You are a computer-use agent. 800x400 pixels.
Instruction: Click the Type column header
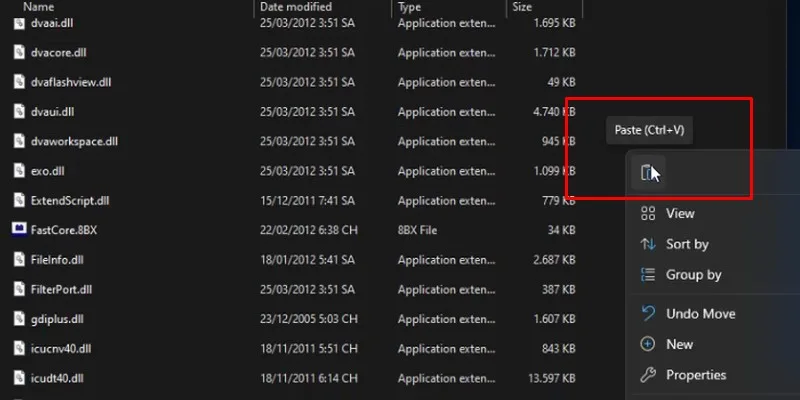(x=410, y=7)
